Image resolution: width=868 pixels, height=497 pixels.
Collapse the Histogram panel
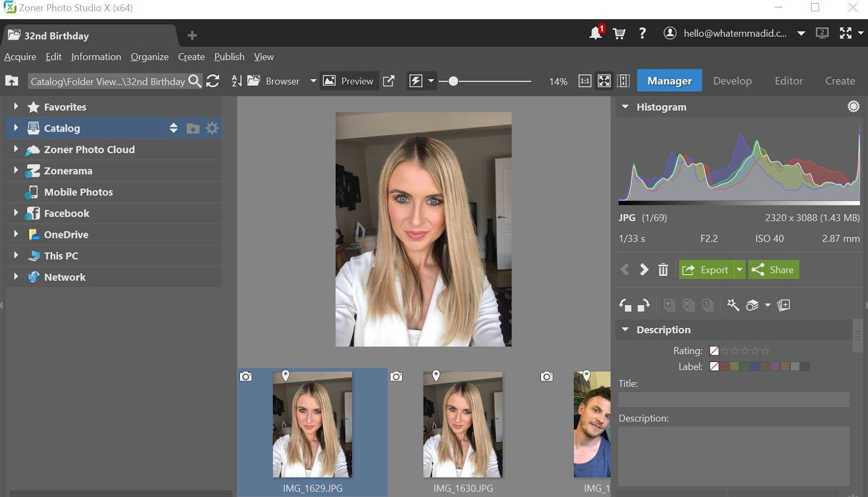click(x=625, y=107)
